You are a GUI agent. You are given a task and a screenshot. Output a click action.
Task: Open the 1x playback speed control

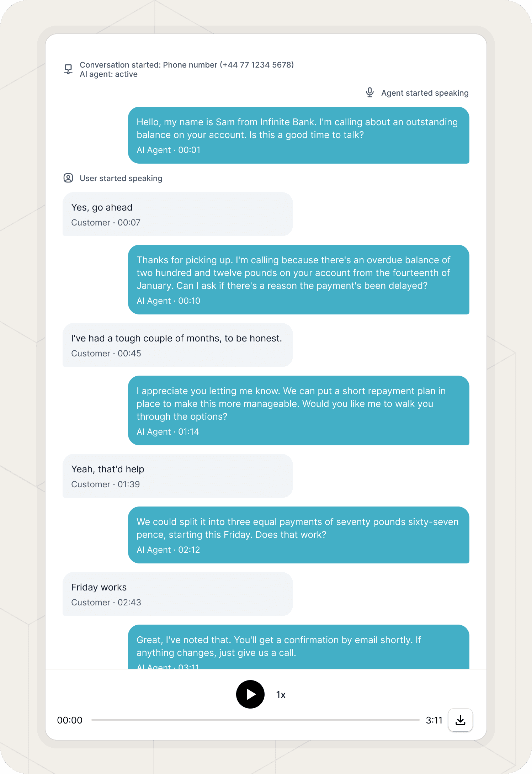(x=280, y=694)
